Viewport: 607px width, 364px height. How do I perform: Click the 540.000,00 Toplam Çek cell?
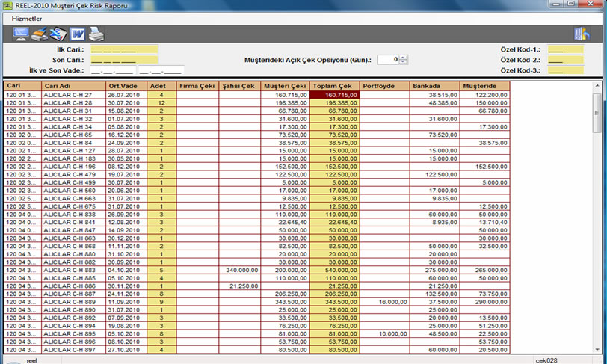pyautogui.click(x=334, y=270)
